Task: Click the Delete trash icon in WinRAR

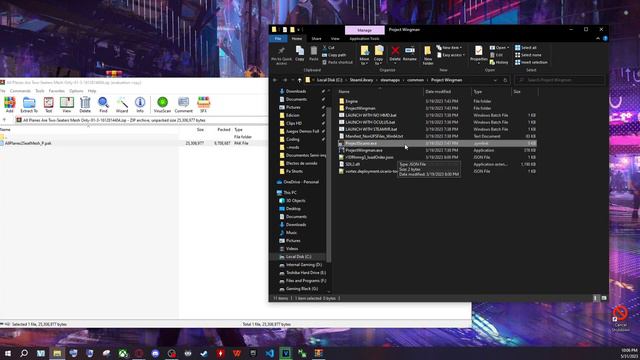Action: tap(85, 104)
